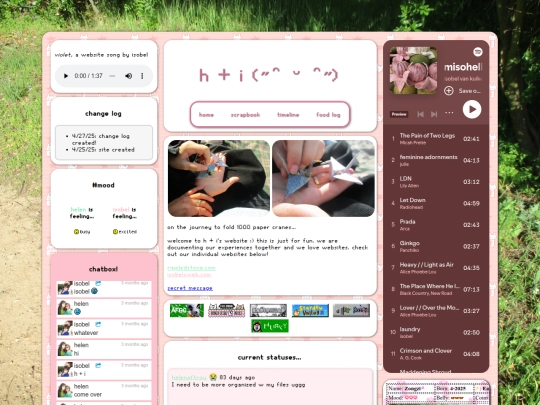540x405 pixels.
Task: Open the secret message link
Action: [x=190, y=288]
